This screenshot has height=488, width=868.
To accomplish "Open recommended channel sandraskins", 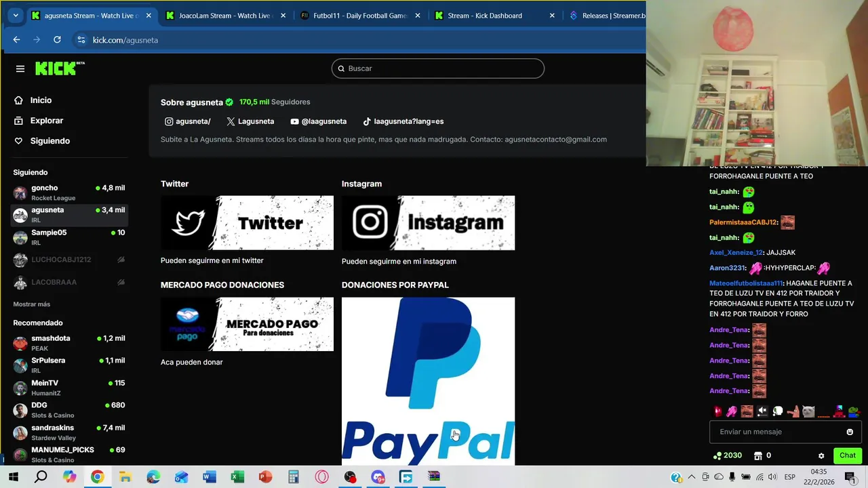I will (x=68, y=432).
